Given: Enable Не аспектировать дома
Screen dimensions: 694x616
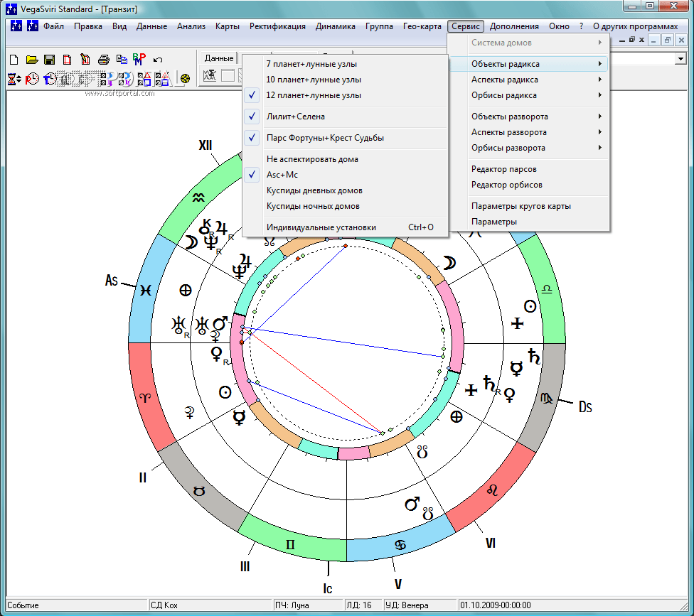Looking at the screenshot, I should tap(346, 158).
